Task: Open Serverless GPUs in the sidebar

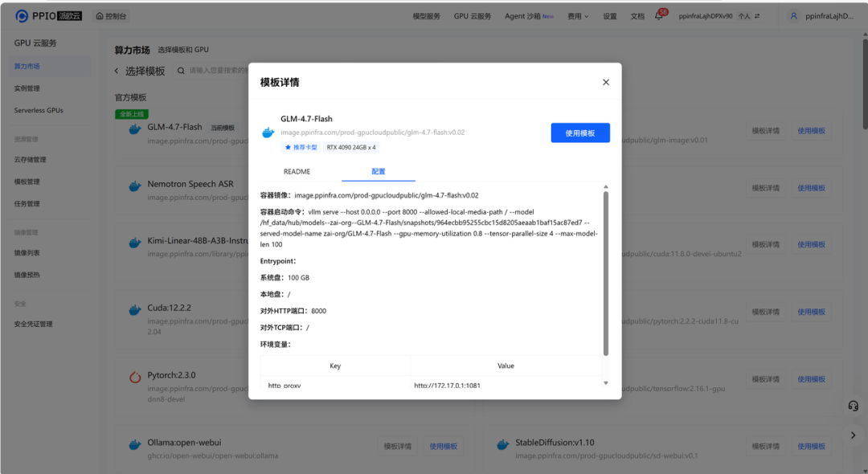Action: 39,110
